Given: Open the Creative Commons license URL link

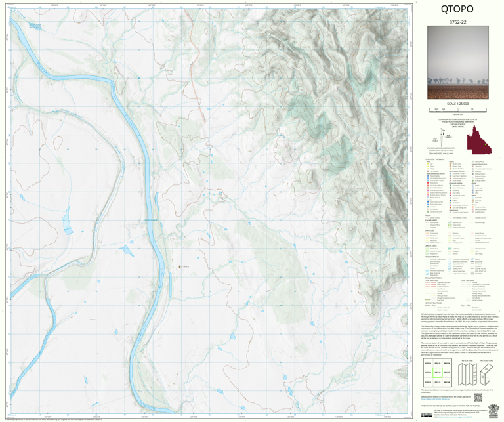Looking at the screenshot, I should pyautogui.click(x=455, y=417).
